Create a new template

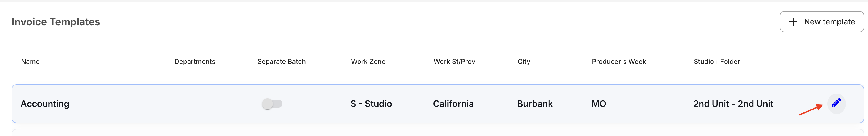[x=821, y=22]
